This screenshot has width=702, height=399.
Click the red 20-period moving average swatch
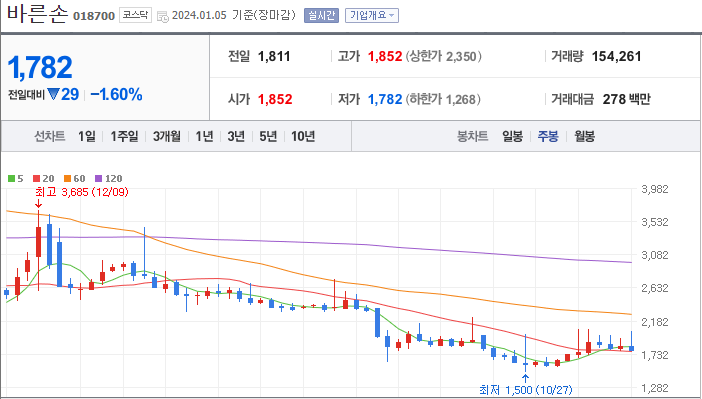[37, 179]
